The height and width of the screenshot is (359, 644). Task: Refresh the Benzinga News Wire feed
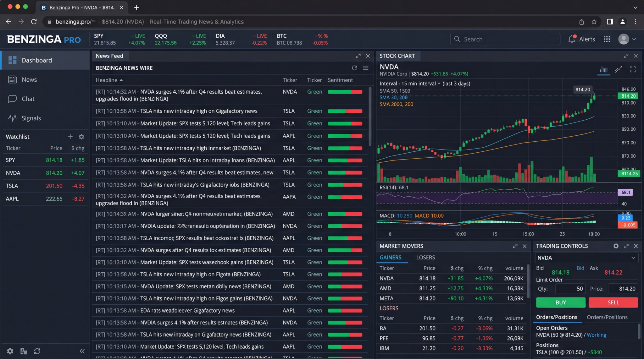(x=355, y=68)
